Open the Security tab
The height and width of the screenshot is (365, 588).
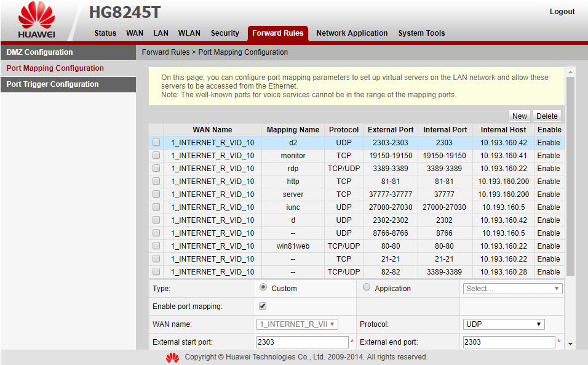click(224, 33)
